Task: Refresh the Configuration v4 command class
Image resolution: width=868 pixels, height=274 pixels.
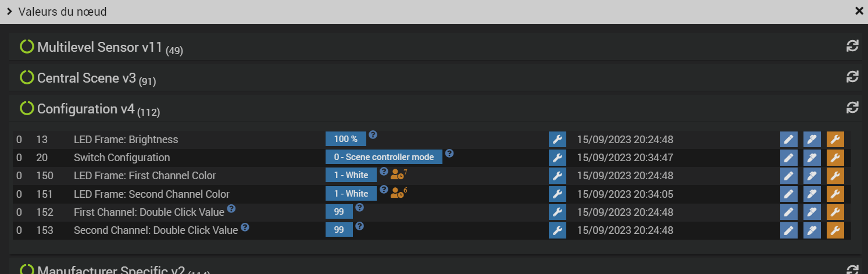Action: point(852,108)
